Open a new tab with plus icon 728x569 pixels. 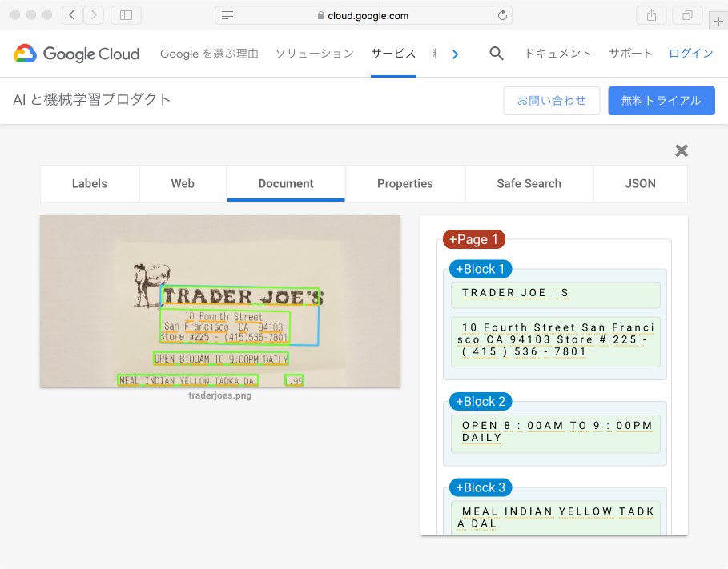pos(718,22)
